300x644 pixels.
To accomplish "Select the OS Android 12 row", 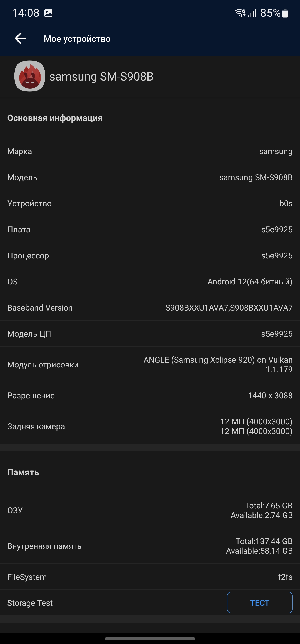I will coord(150,282).
